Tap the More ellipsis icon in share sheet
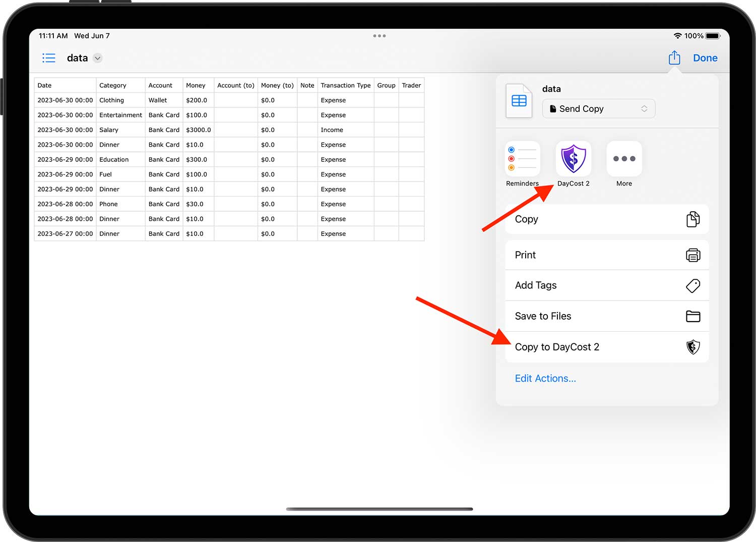 point(624,158)
